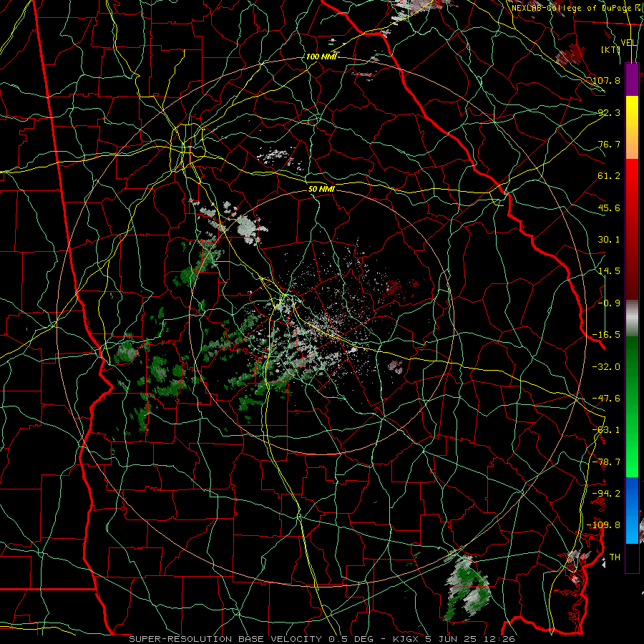644x644 pixels.
Task: Click the 76.7 velocity scale value
Action: pos(609,144)
